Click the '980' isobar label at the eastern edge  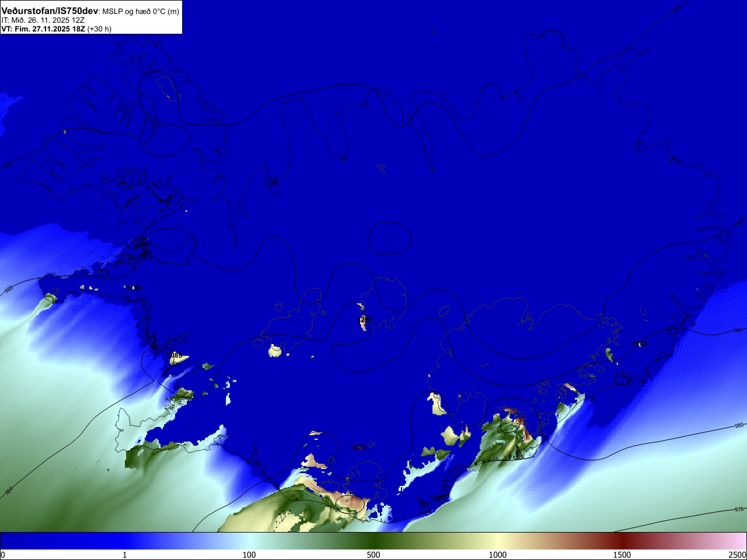(739, 426)
